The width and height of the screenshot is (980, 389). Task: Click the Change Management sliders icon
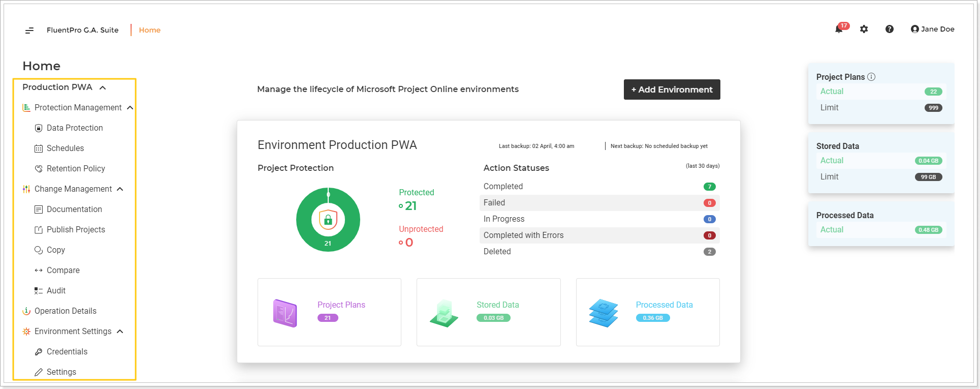26,189
